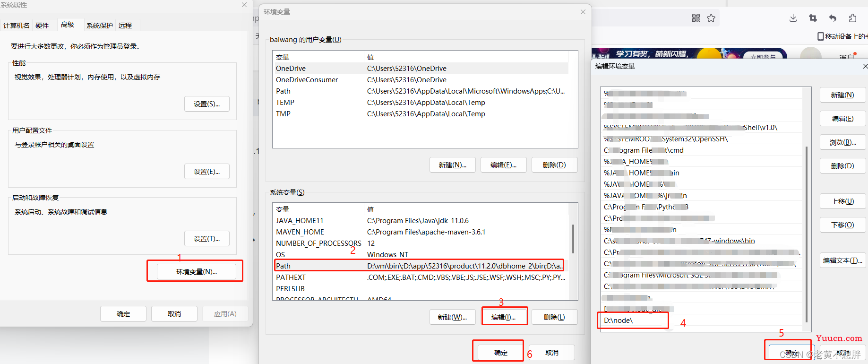This screenshot has height=364, width=868.
Task: Select the system Path variable row
Action: [x=421, y=266]
